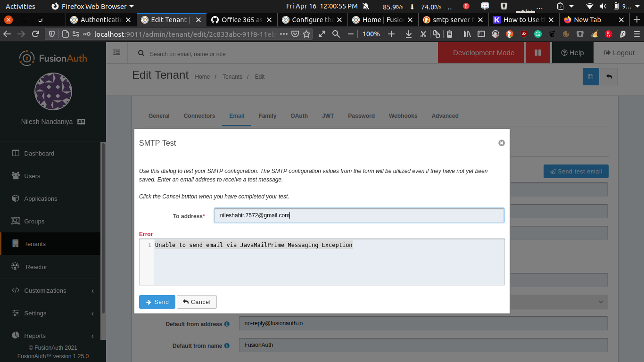Open the Webhooks tab

(403, 116)
